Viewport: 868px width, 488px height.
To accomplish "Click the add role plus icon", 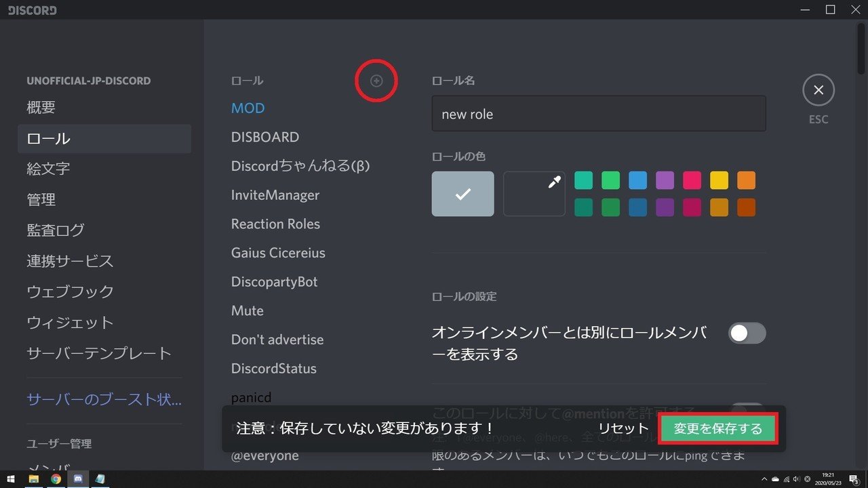I will coord(376,81).
